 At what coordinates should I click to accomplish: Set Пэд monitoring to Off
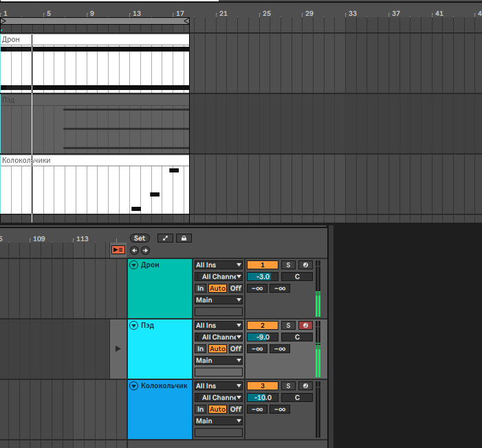pyautogui.click(x=236, y=349)
